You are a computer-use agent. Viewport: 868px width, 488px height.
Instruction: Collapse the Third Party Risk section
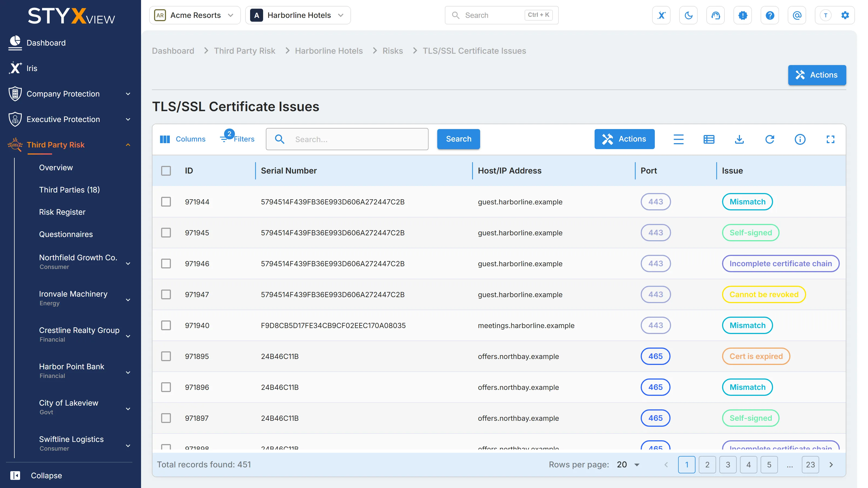point(128,145)
